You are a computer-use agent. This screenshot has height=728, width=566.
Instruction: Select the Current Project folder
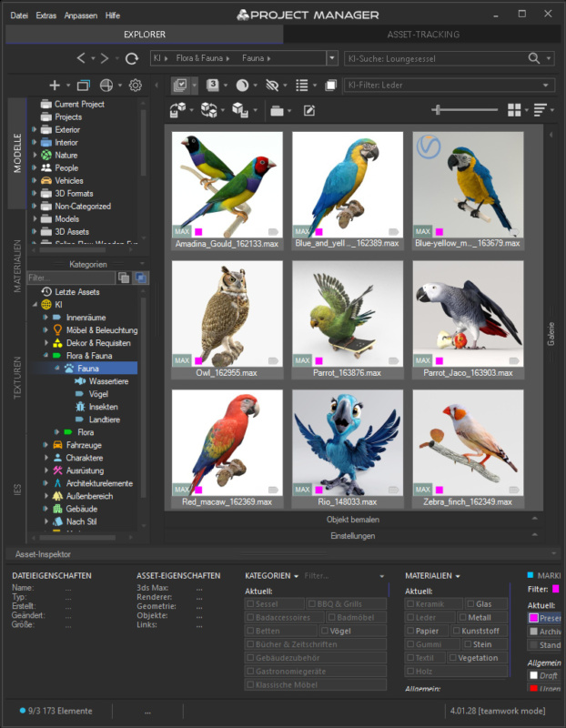79,104
